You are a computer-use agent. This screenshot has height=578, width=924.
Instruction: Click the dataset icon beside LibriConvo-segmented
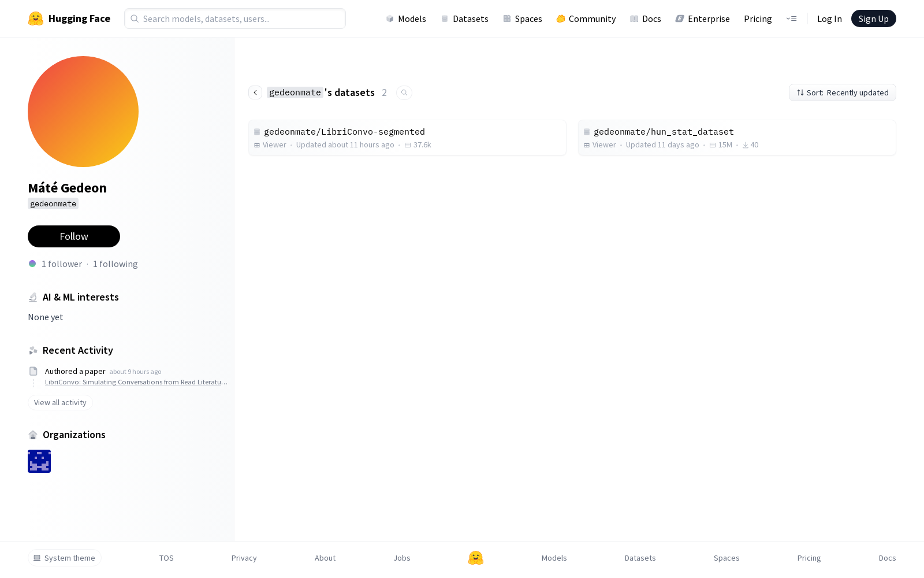click(x=257, y=132)
